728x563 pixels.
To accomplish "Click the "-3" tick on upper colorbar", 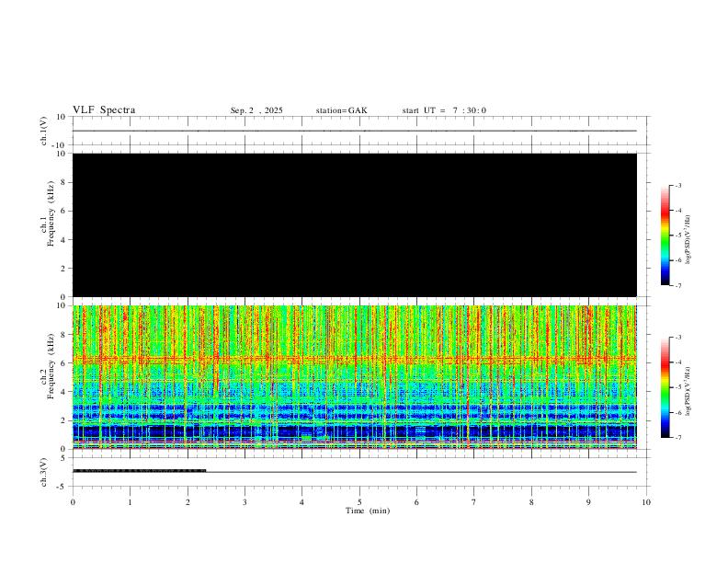I will pyautogui.click(x=677, y=185).
